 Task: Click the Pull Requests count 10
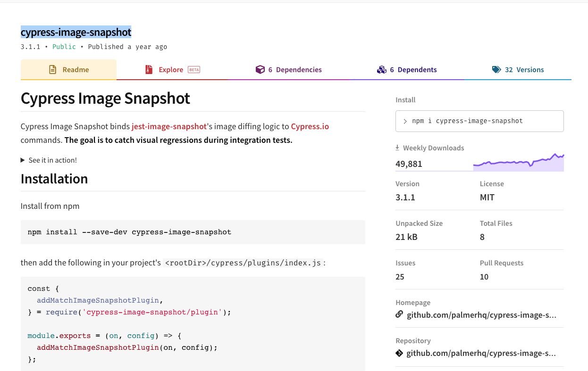click(x=484, y=277)
